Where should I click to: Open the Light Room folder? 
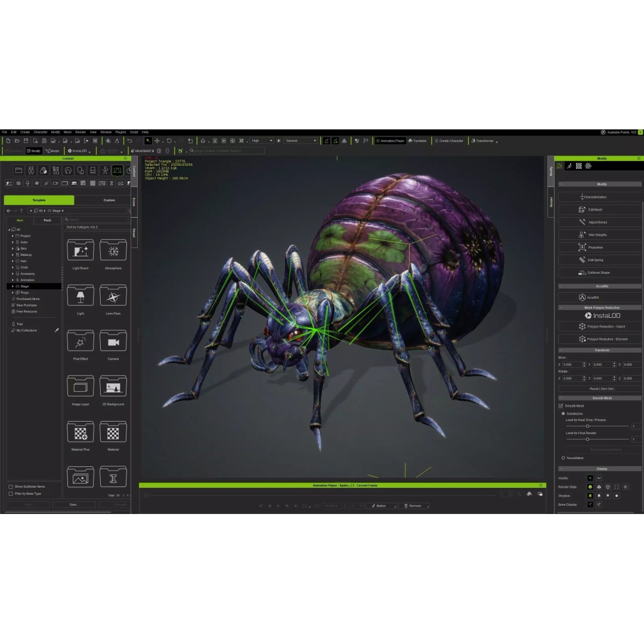click(80, 250)
